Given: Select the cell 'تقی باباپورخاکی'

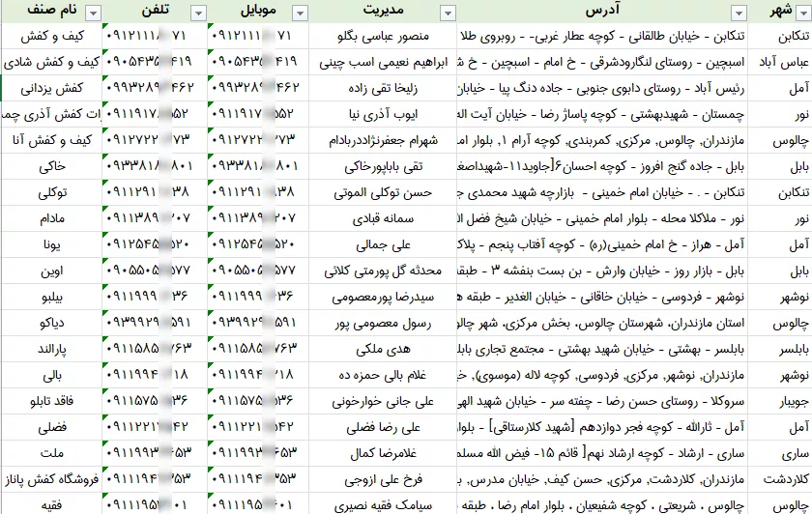Looking at the screenshot, I should point(383,167).
